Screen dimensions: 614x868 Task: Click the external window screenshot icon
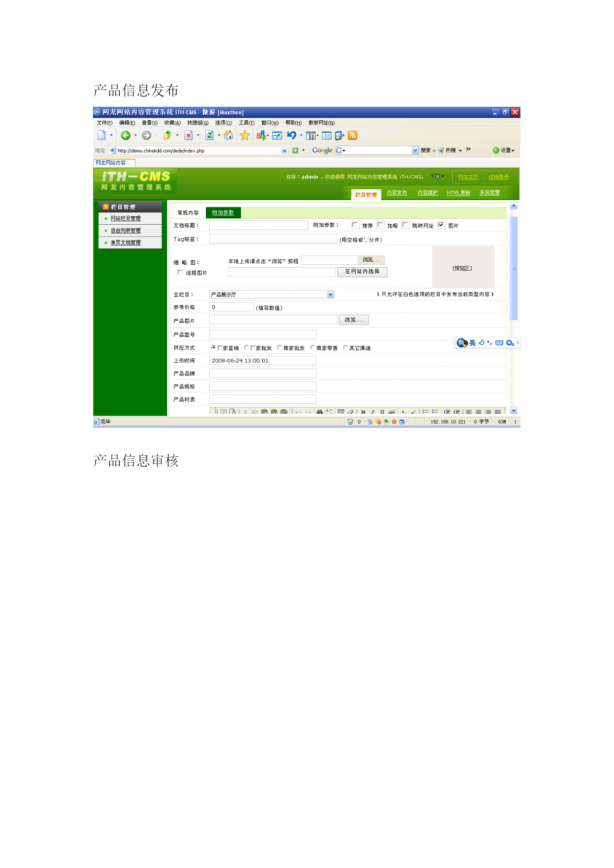click(x=277, y=135)
